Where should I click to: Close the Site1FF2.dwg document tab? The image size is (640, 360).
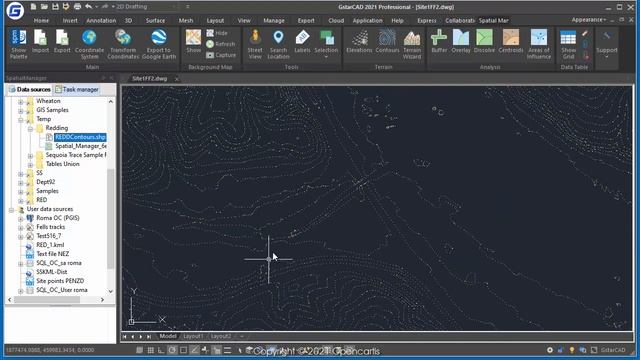tap(177, 79)
